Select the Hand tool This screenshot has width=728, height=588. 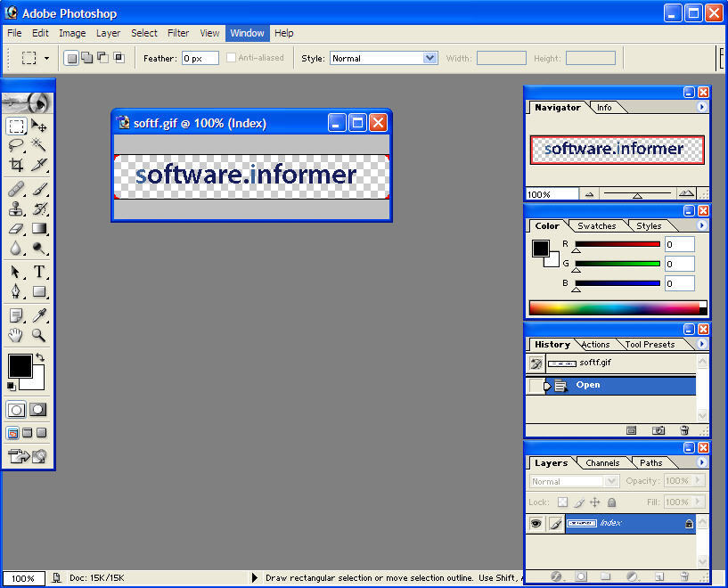click(16, 335)
